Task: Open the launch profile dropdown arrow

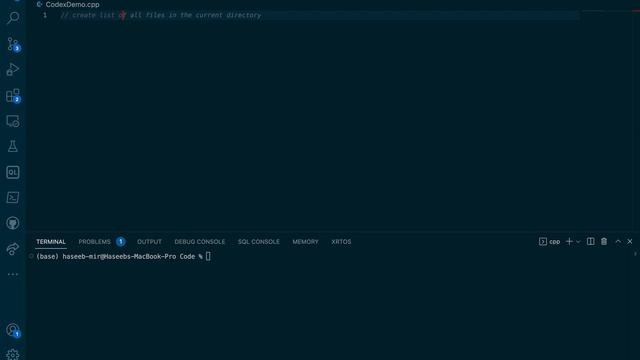Action: 578,242
